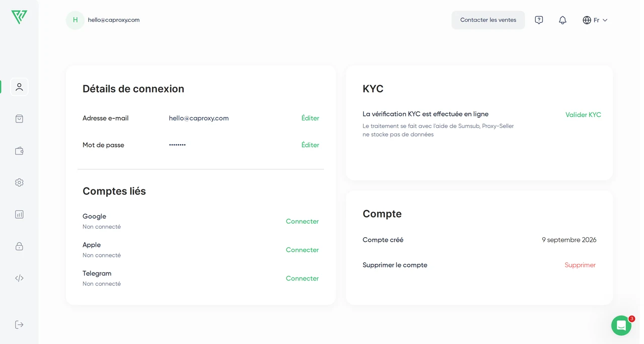Screen dimensions: 644x344
Task: Open the padlock security icon in sidebar
Action: click(x=19, y=246)
